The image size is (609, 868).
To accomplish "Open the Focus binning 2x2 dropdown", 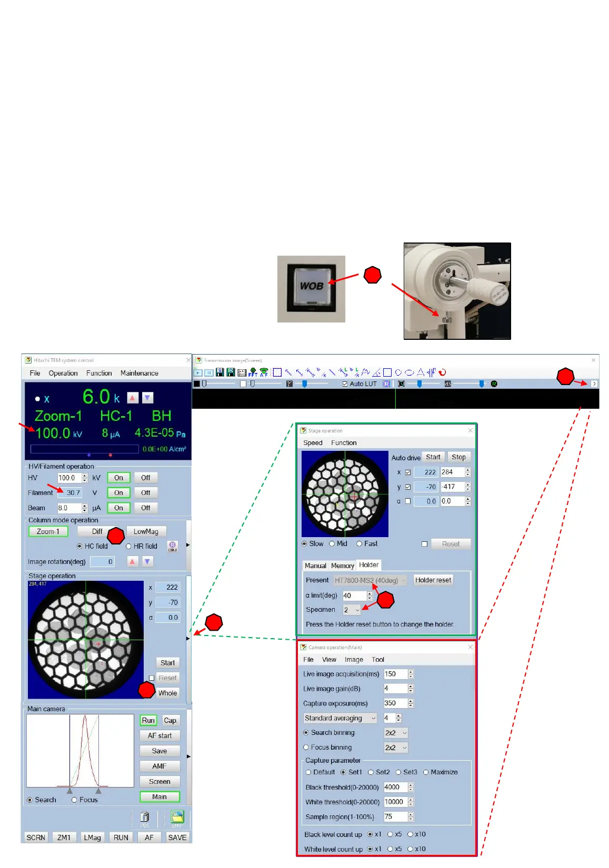I will [x=396, y=748].
